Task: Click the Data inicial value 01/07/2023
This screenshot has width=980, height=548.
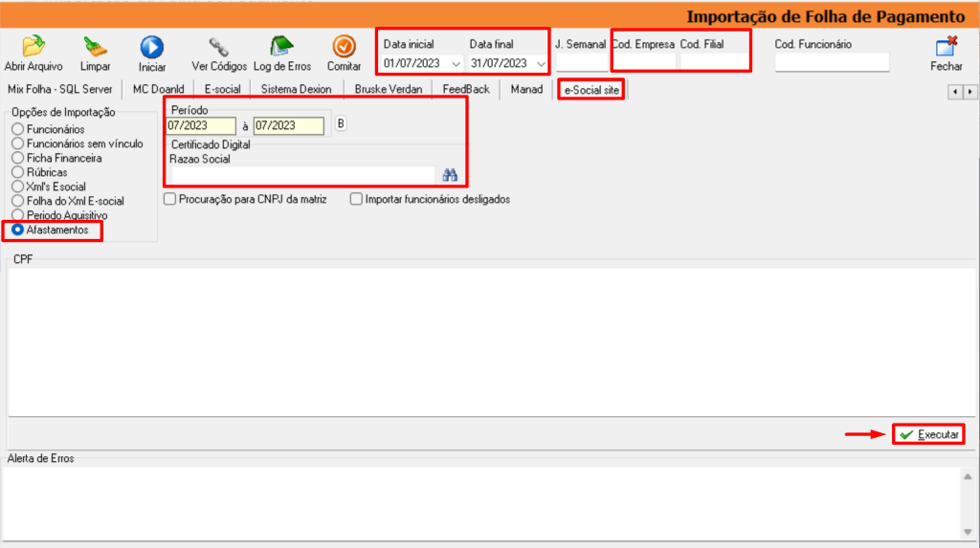Action: (x=412, y=64)
